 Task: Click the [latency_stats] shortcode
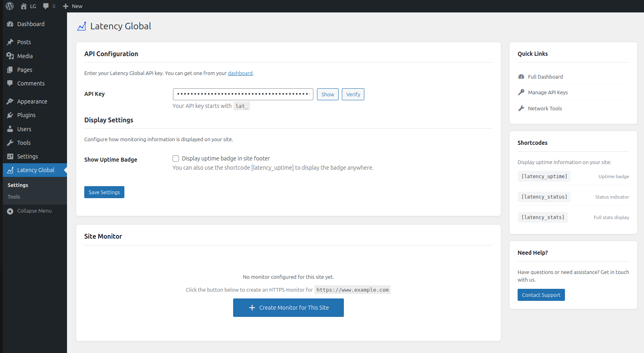542,217
